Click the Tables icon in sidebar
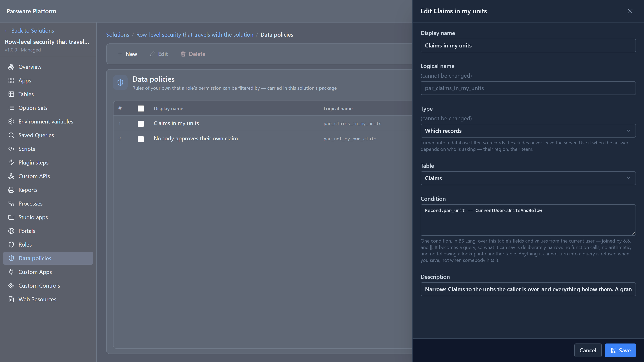 tap(11, 94)
